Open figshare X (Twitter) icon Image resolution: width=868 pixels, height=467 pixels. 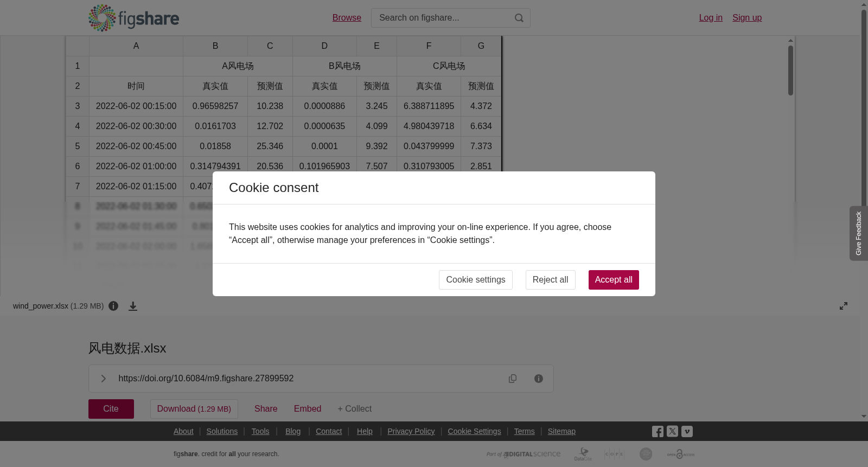(672, 432)
